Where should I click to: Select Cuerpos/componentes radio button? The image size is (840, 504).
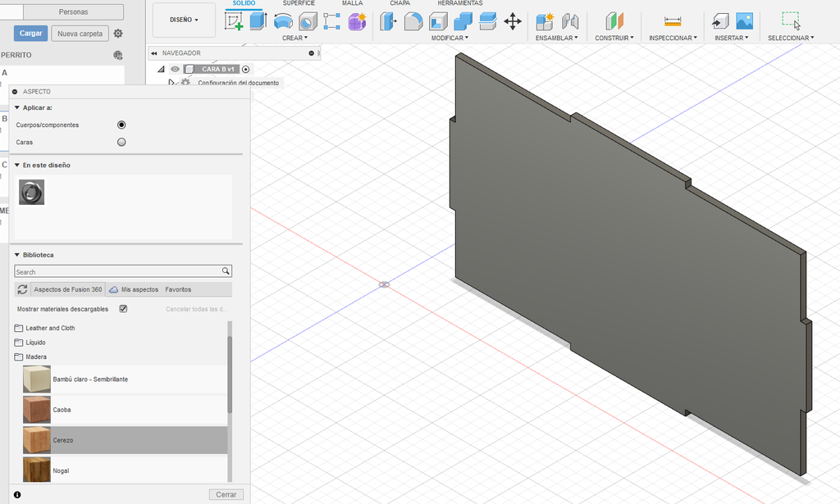point(121,125)
